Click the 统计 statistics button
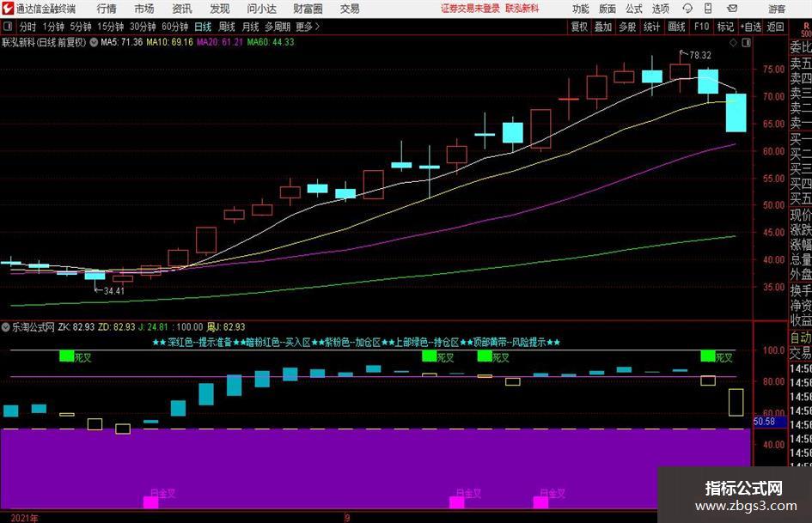 pyautogui.click(x=651, y=27)
